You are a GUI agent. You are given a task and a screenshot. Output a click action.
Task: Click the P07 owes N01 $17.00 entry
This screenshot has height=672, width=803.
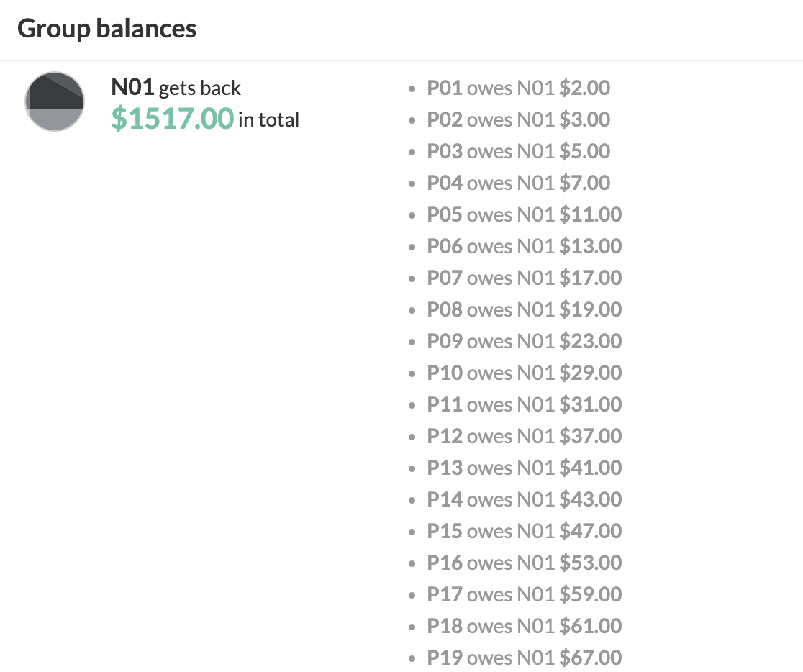tap(524, 278)
